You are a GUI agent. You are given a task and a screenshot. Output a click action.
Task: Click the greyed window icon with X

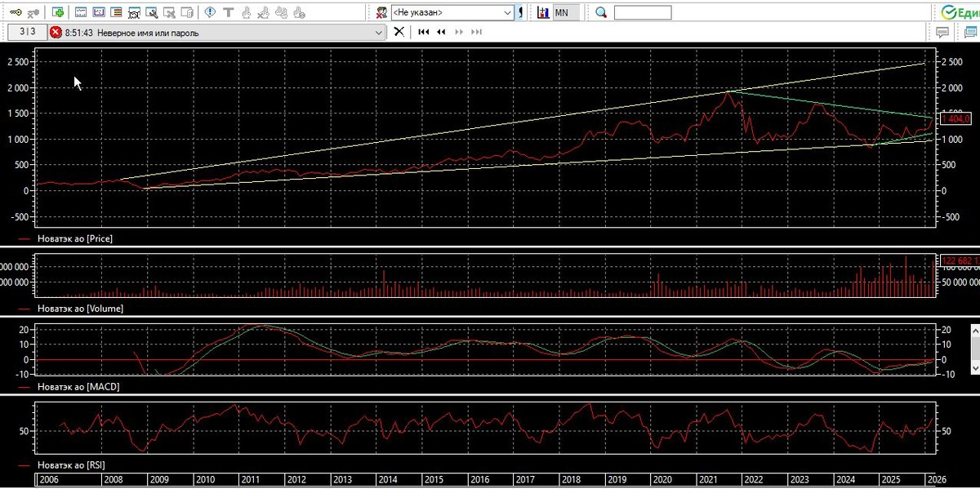tap(170, 12)
